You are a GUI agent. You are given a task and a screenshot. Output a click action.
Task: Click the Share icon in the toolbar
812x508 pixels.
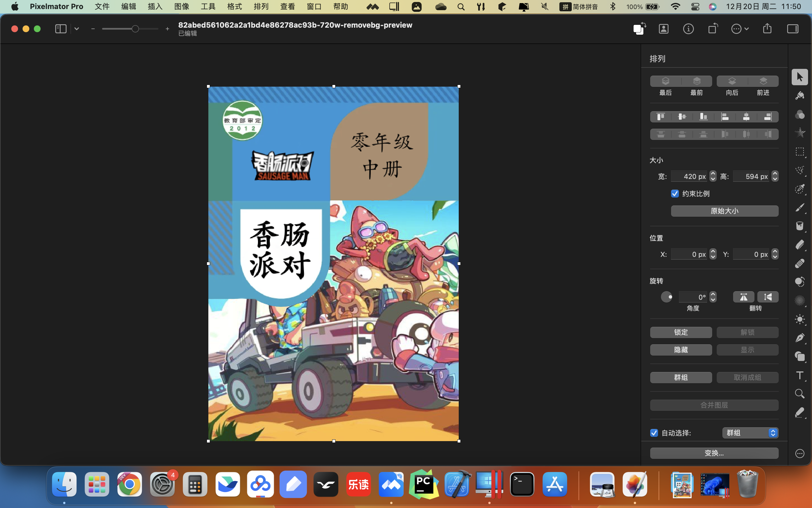(767, 28)
